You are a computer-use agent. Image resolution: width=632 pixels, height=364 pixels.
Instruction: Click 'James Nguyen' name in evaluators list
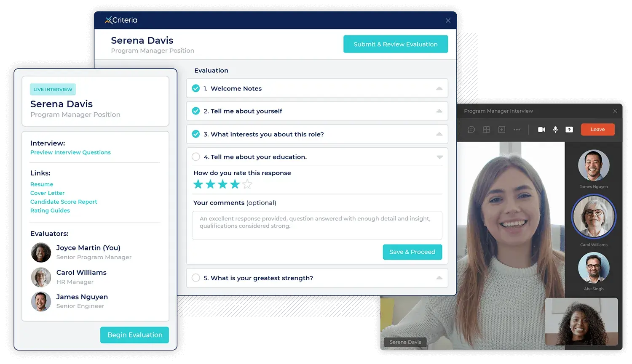(x=82, y=297)
